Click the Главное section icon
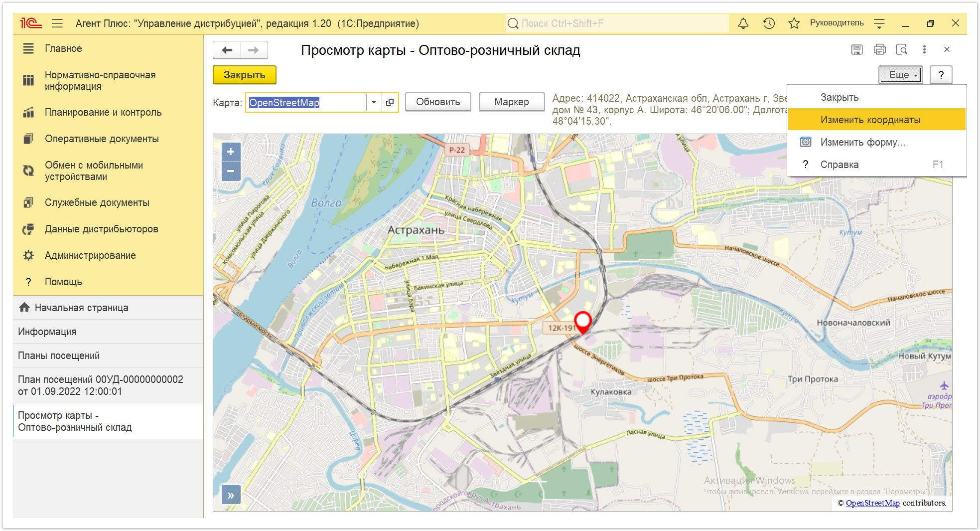The width and height of the screenshot is (980, 531). click(28, 48)
